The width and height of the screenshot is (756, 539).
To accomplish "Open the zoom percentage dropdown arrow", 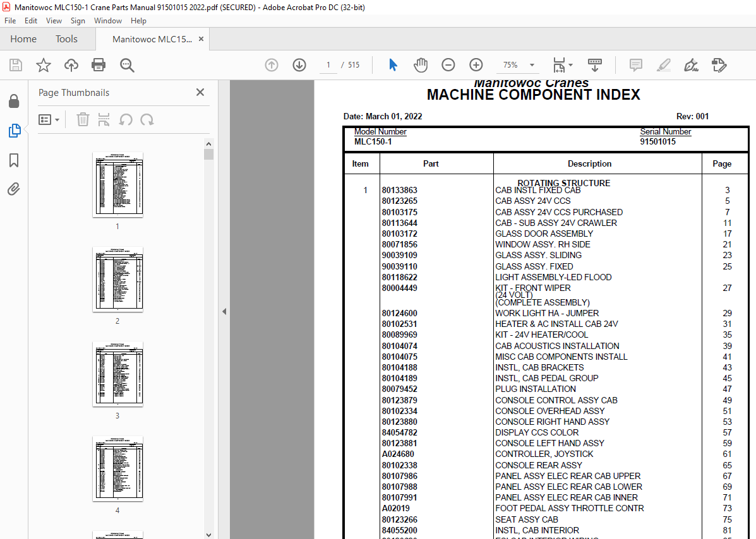I will point(532,65).
